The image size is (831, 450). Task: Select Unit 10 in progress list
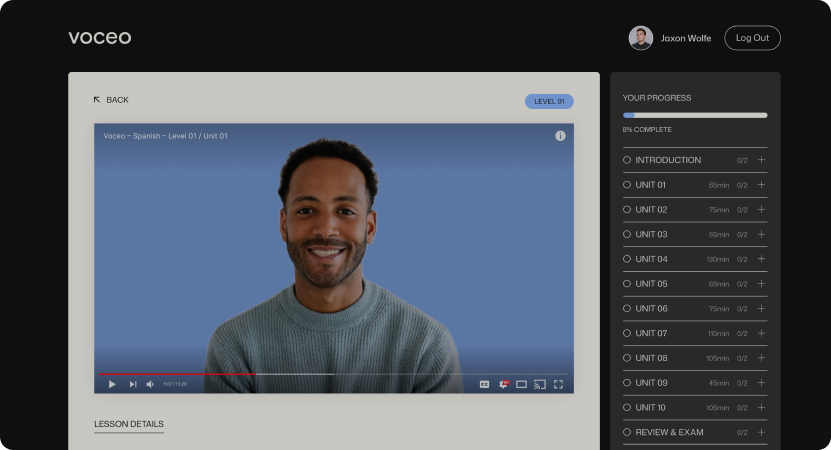click(651, 408)
